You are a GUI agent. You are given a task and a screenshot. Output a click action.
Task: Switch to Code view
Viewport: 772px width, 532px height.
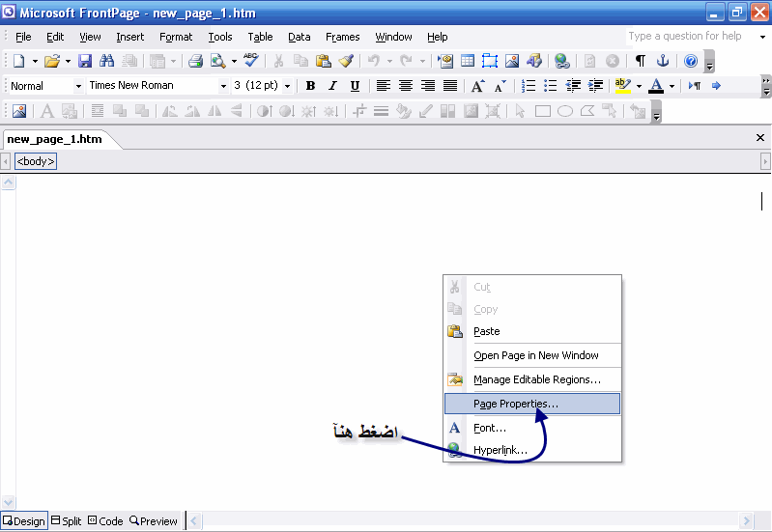(x=105, y=521)
